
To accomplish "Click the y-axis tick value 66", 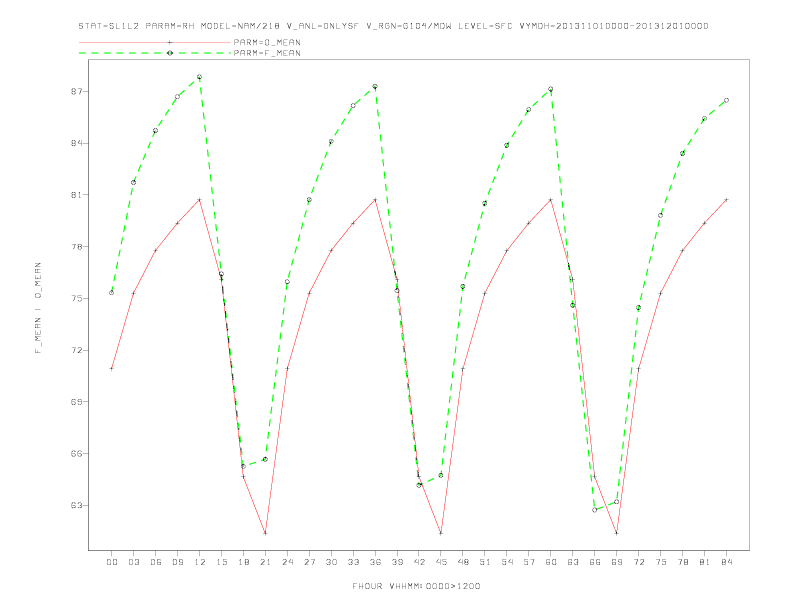I will point(76,453).
